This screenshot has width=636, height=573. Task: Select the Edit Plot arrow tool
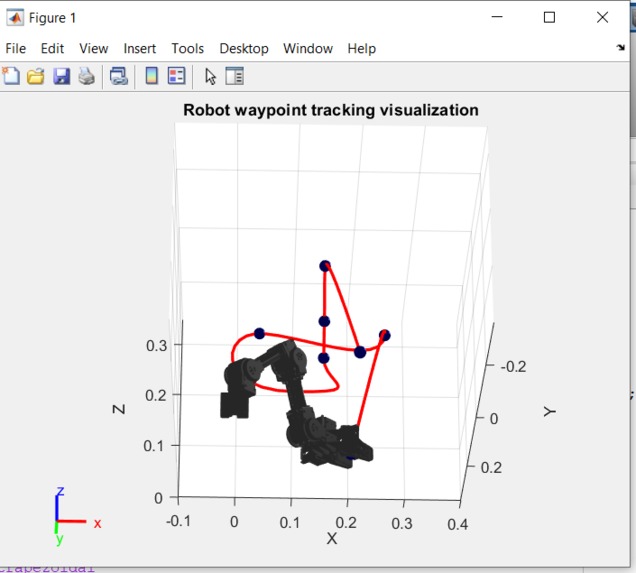(x=210, y=76)
